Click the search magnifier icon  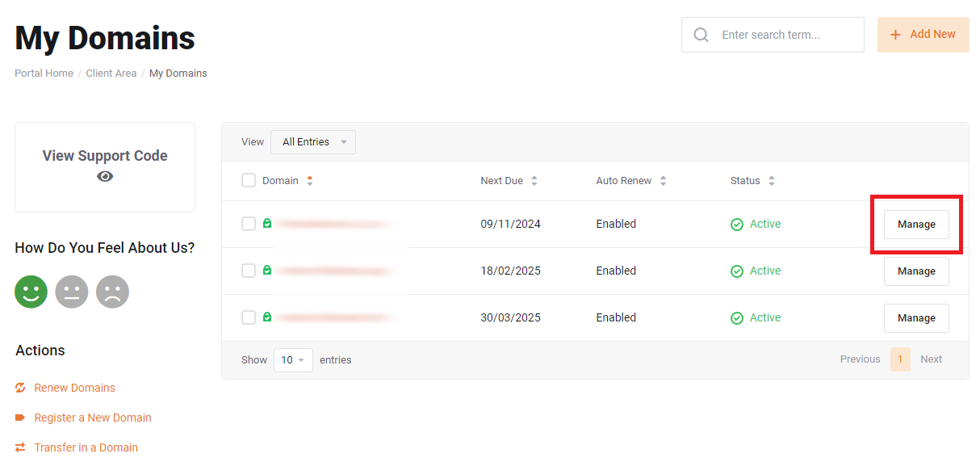pos(701,35)
